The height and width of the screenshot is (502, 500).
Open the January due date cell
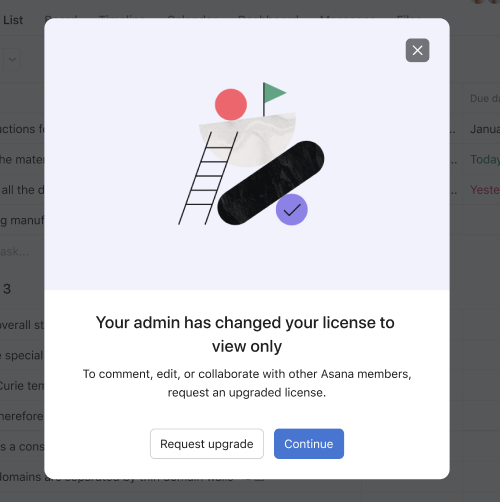pos(485,129)
